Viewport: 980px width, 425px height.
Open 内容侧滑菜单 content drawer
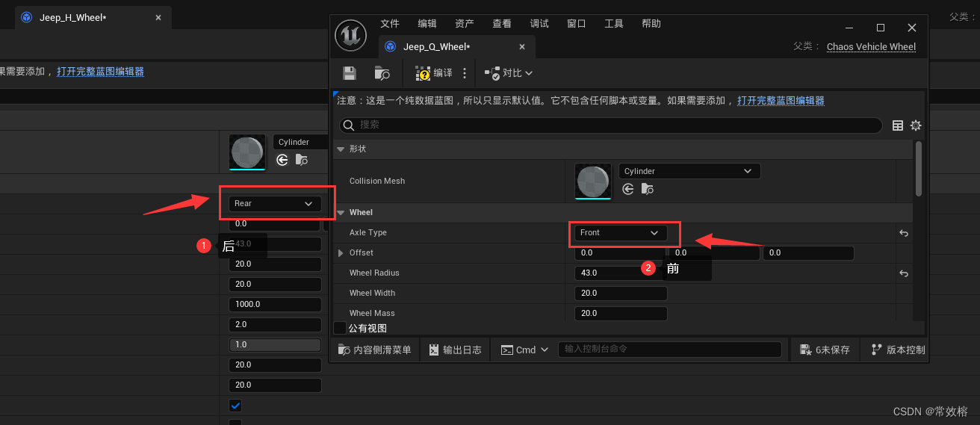(x=374, y=350)
